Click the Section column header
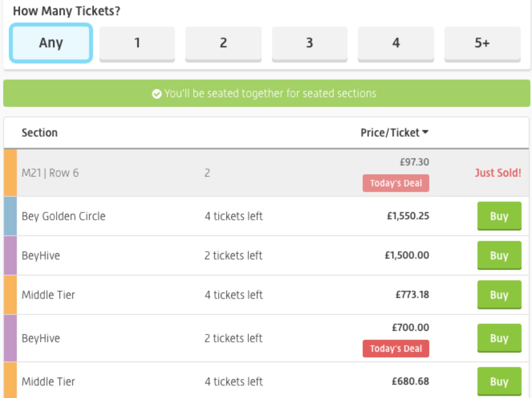This screenshot has height=398, width=532. pyautogui.click(x=40, y=132)
